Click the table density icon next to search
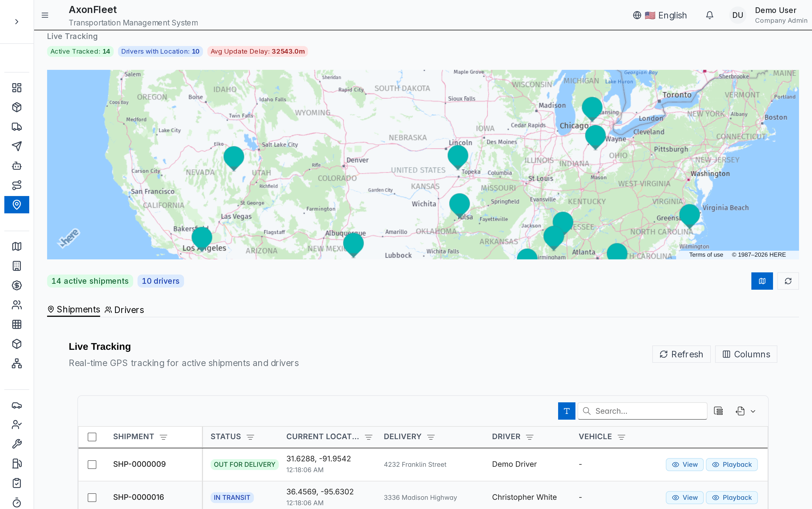The image size is (812, 509). 718,411
